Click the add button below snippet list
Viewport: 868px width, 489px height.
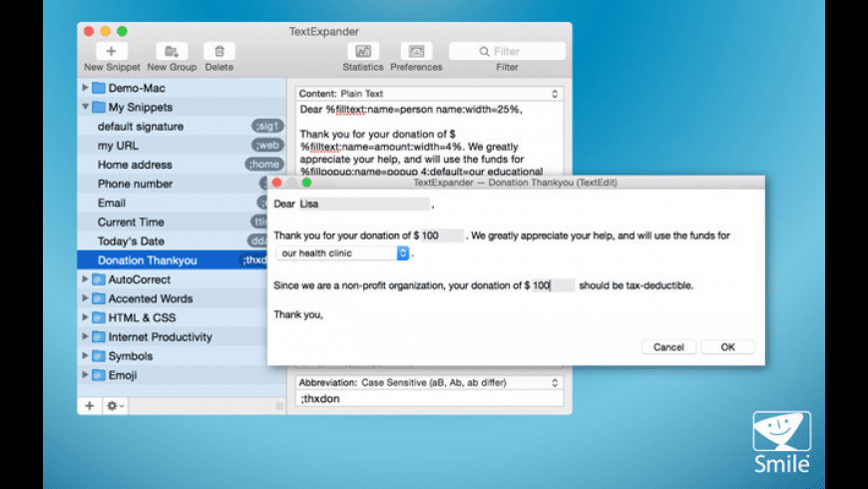[x=89, y=406]
